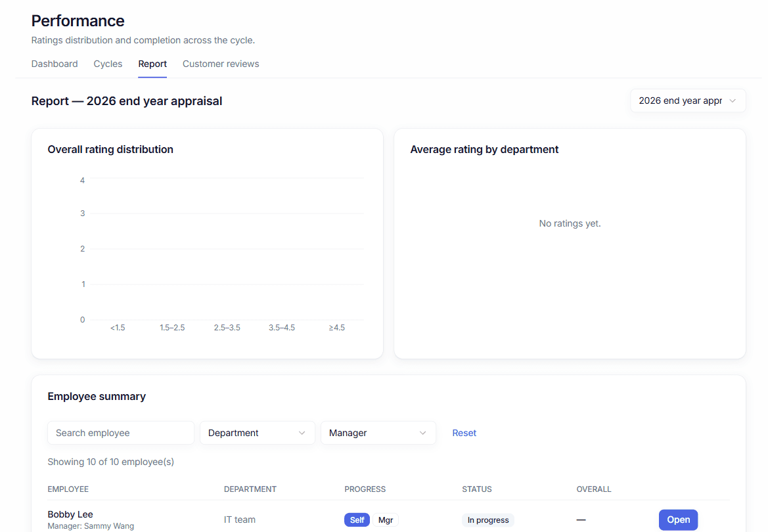The height and width of the screenshot is (532, 768).
Task: Go to Customer reviews tab
Action: click(x=221, y=64)
